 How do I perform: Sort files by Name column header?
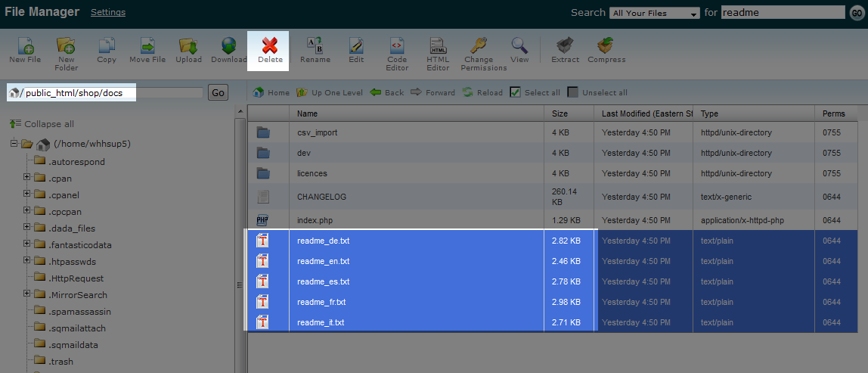pos(307,113)
